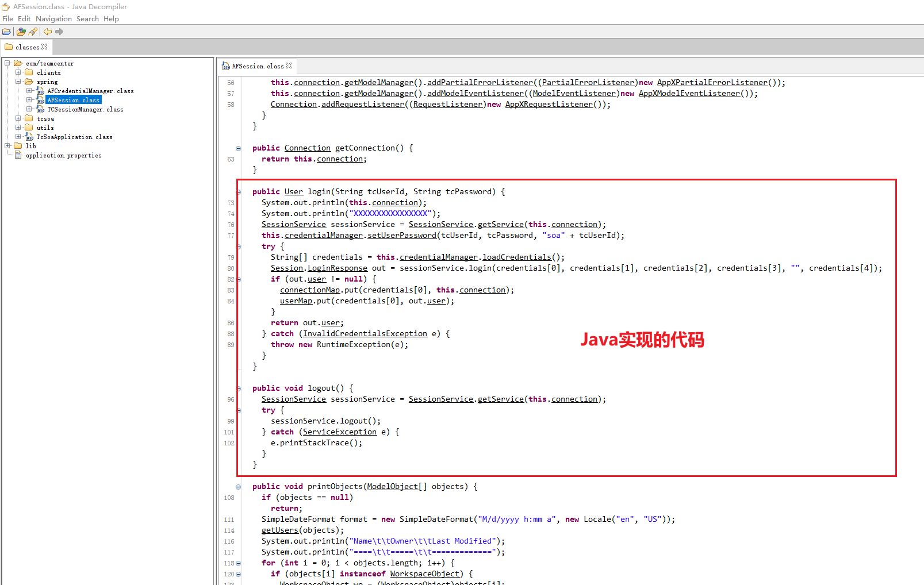
Task: Open the Search menu
Action: [x=87, y=19]
